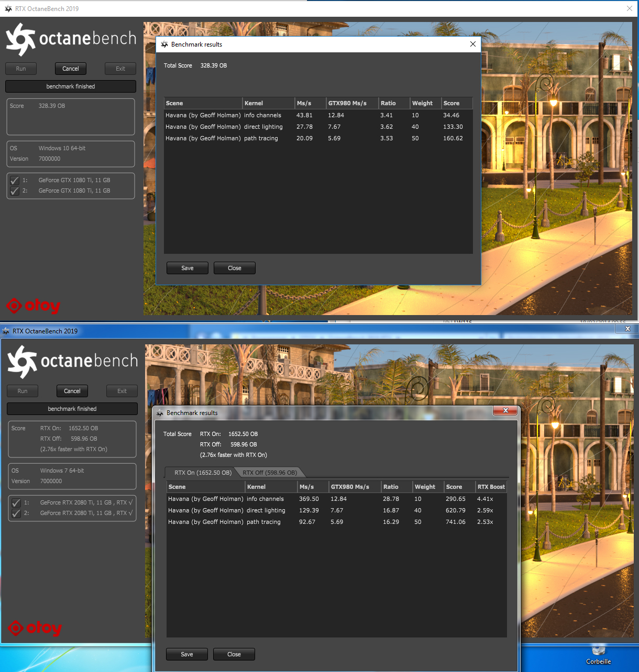Click Windows 7 64-bit OS text

coord(62,471)
